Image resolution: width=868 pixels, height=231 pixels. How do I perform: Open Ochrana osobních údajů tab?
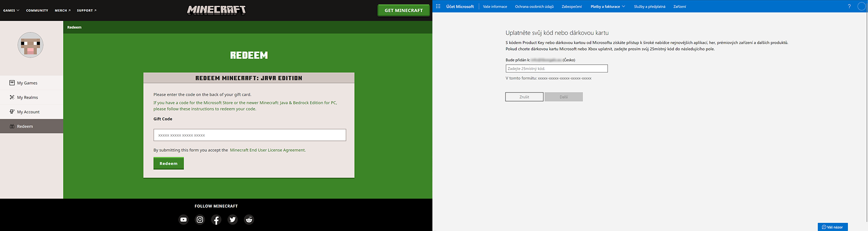point(534,6)
